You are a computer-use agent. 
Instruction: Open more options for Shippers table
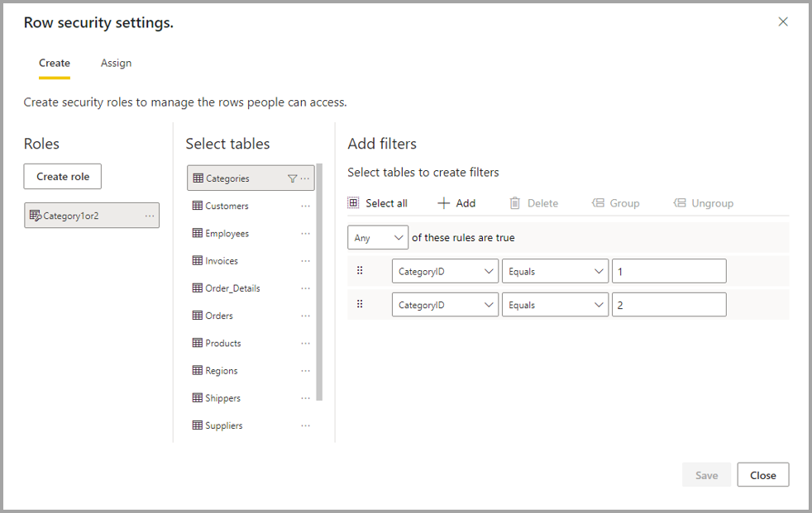point(306,397)
